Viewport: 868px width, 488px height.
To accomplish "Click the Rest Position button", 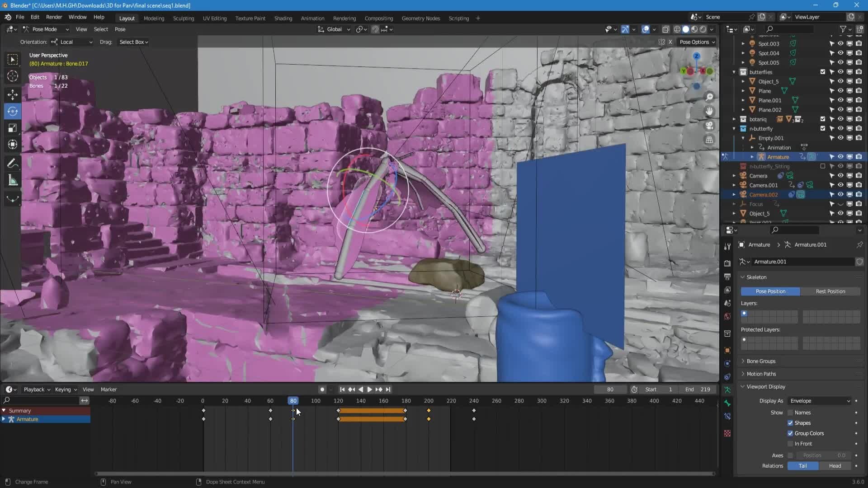I will (830, 291).
